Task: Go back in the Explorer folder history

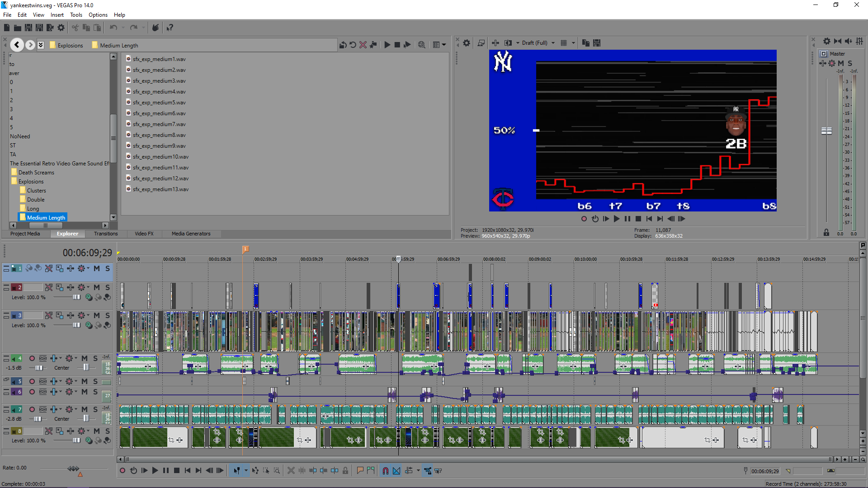Action: 17,45
